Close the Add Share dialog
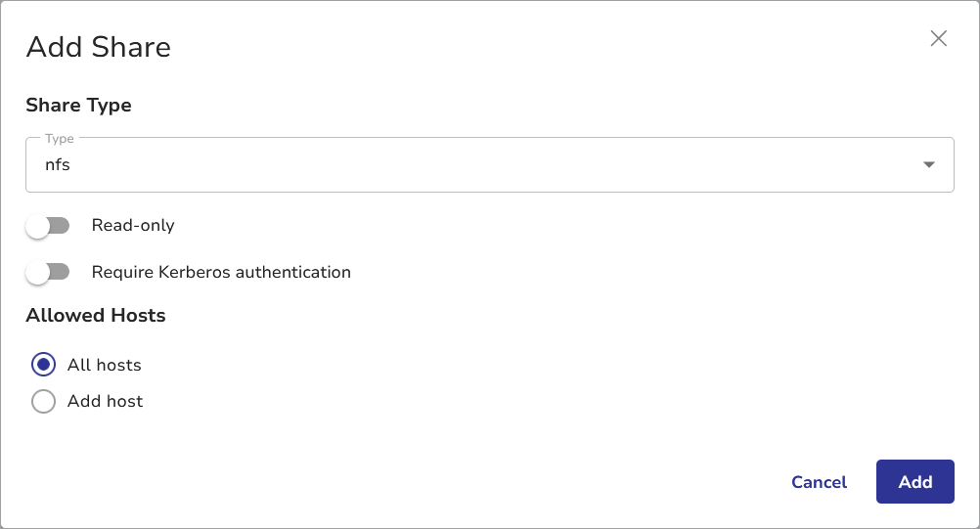980x529 pixels. (x=939, y=39)
